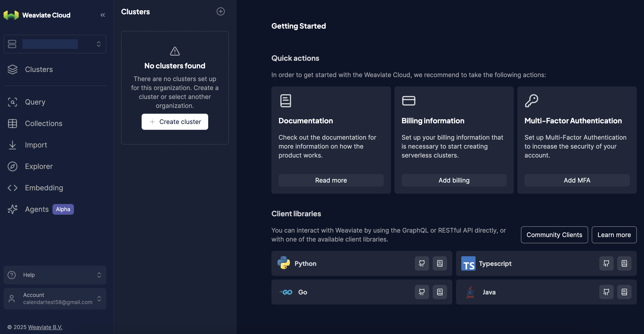This screenshot has width=644, height=334.
Task: Expand the Account menu
Action: (x=55, y=298)
